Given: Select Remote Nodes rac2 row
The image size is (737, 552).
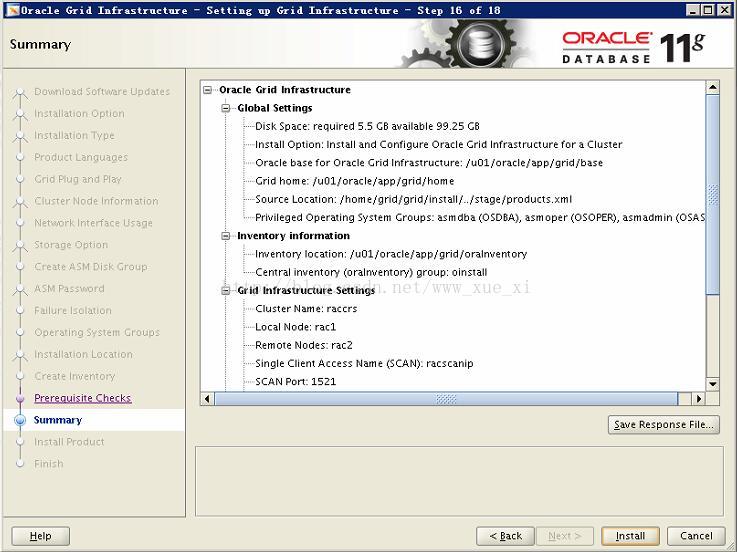Looking at the screenshot, I should (x=304, y=345).
